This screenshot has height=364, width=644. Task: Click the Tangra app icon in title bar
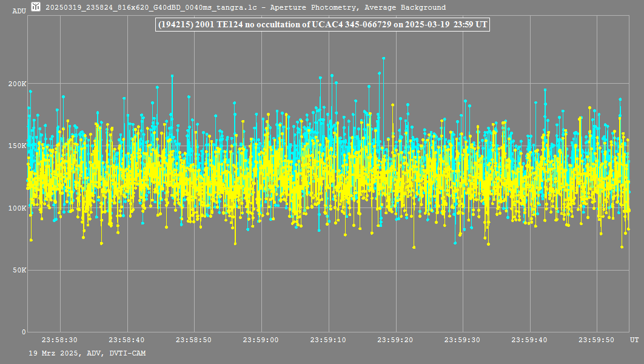tap(36, 7)
